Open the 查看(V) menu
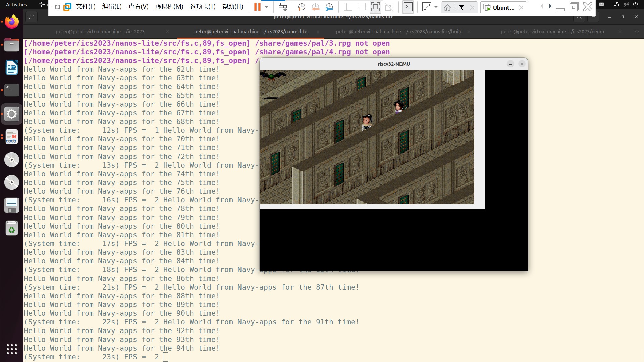 pos(138,7)
